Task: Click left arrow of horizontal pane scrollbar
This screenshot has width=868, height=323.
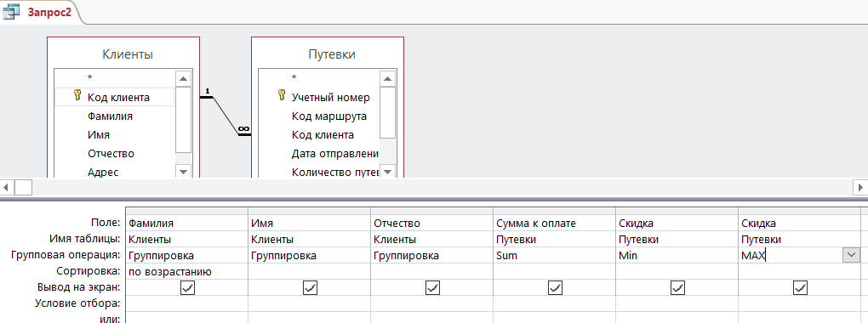Action: coord(6,188)
